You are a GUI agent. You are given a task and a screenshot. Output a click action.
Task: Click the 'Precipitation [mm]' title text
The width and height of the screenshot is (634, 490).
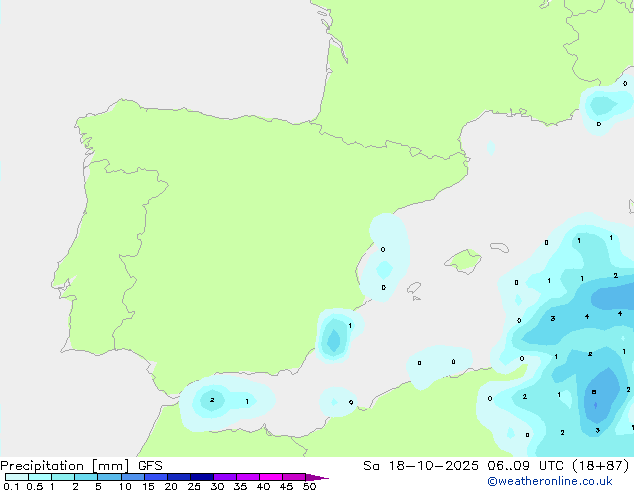[65, 466]
